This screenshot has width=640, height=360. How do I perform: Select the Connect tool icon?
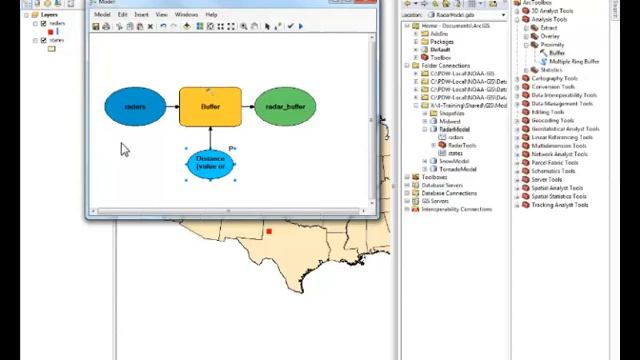278,27
